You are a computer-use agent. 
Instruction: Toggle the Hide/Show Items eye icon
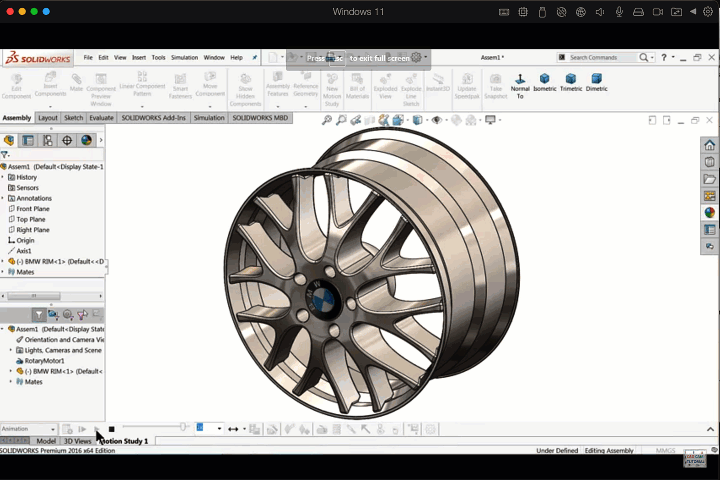click(x=437, y=120)
